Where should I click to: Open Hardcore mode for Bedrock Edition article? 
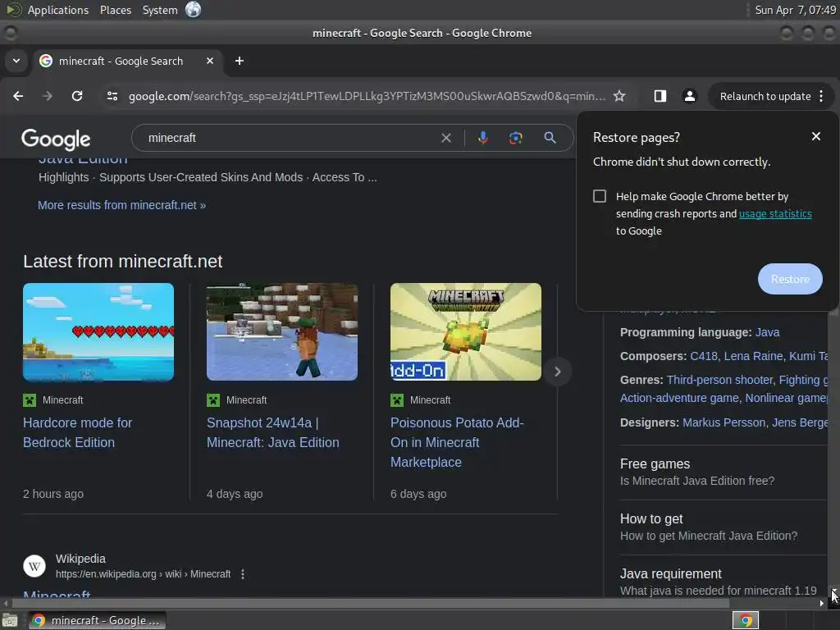pyautogui.click(x=78, y=433)
